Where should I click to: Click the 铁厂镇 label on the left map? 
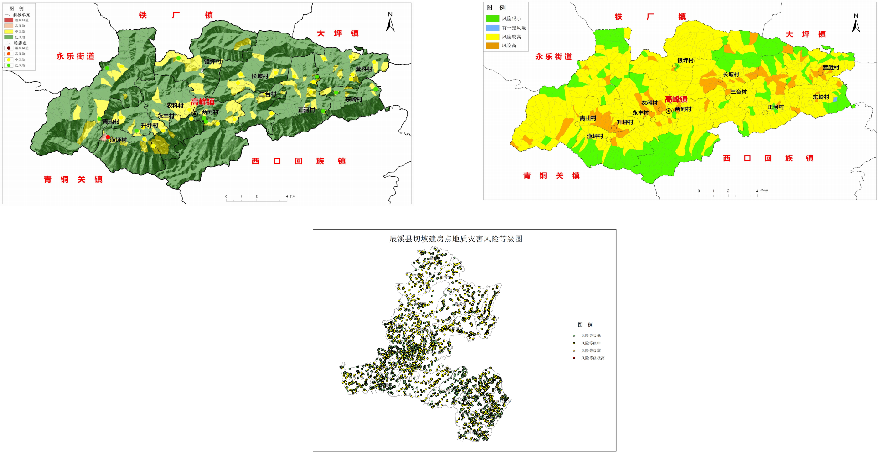pyautogui.click(x=172, y=15)
